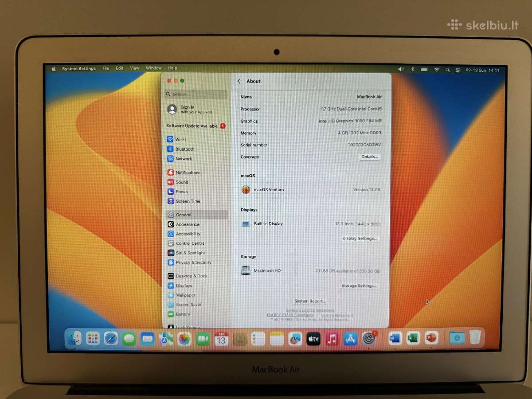Launch Microsoft Excel from the Dock

[x=413, y=338]
